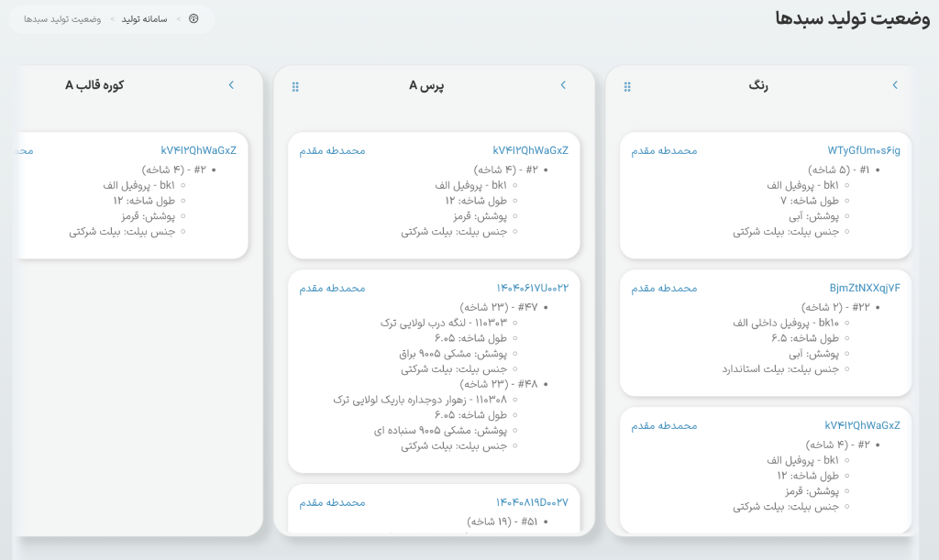Open link BjmZtNXXqjYF in رنگ column
The image size is (939, 560).
863,287
